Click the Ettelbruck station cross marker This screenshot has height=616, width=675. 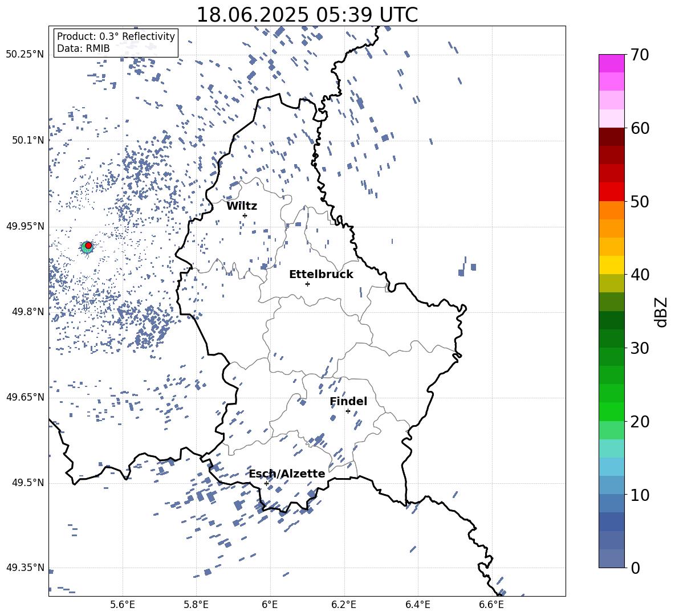[x=307, y=284]
